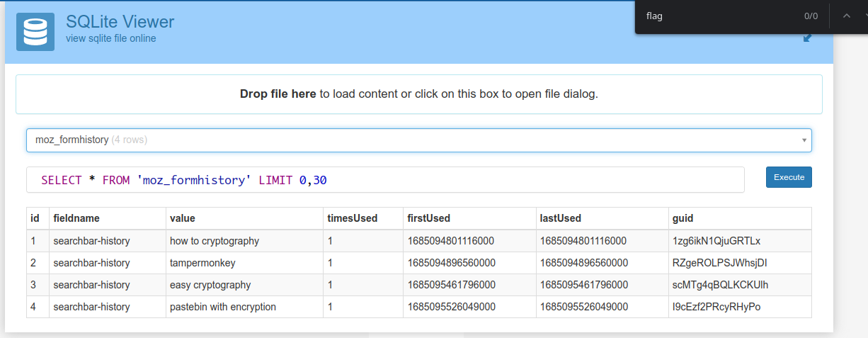The height and width of the screenshot is (338, 868).
Task: Click the Drop file here upload box
Action: (x=418, y=94)
